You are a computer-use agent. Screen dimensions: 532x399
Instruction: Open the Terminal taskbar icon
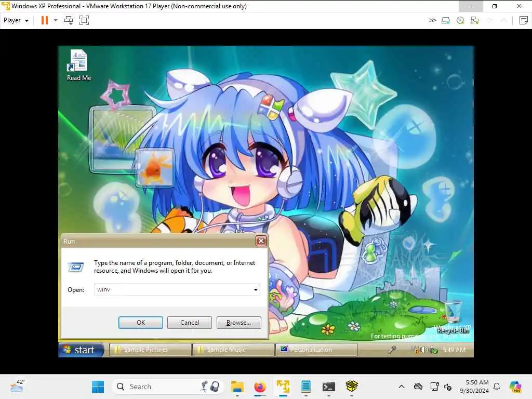point(329,387)
